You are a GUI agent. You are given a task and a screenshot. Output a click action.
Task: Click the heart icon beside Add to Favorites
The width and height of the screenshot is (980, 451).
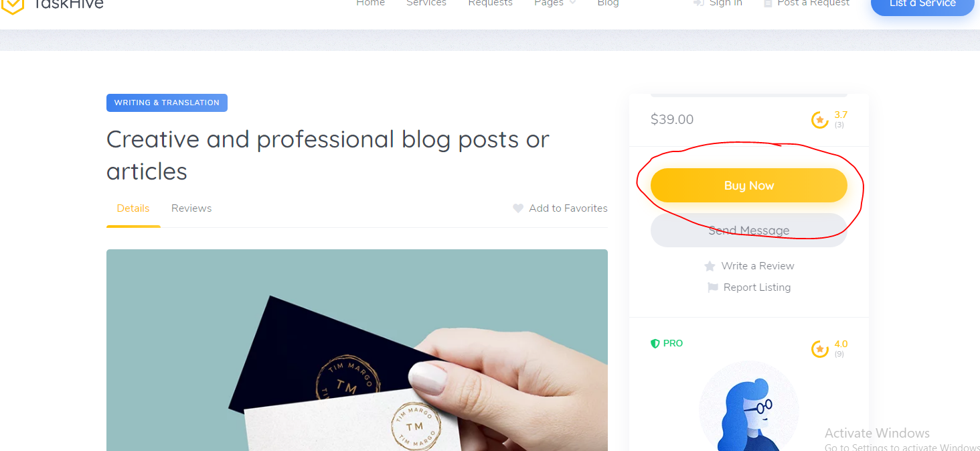point(517,208)
